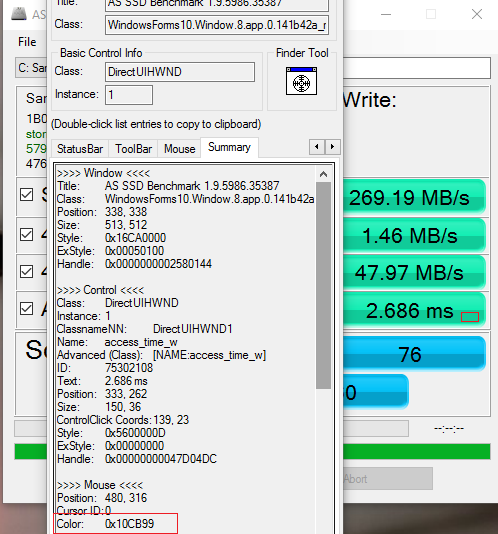The image size is (498, 534).
Task: Click the ClassnameNN: DirectUIHWND1 line
Action: (144, 329)
